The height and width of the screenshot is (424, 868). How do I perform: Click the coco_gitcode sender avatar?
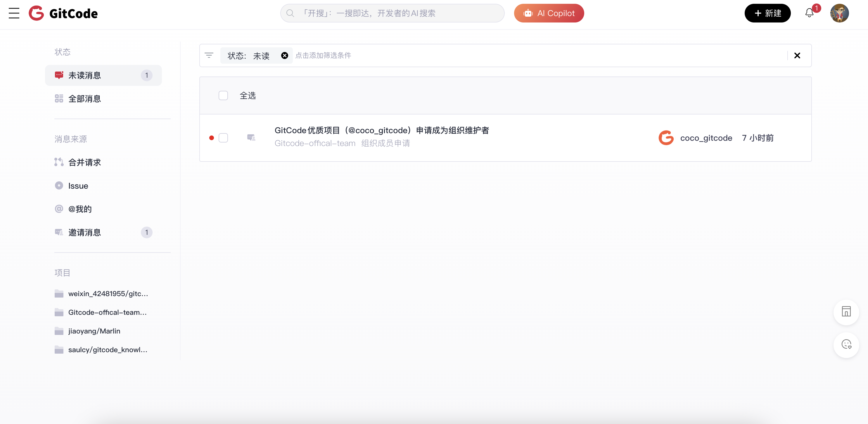(666, 138)
